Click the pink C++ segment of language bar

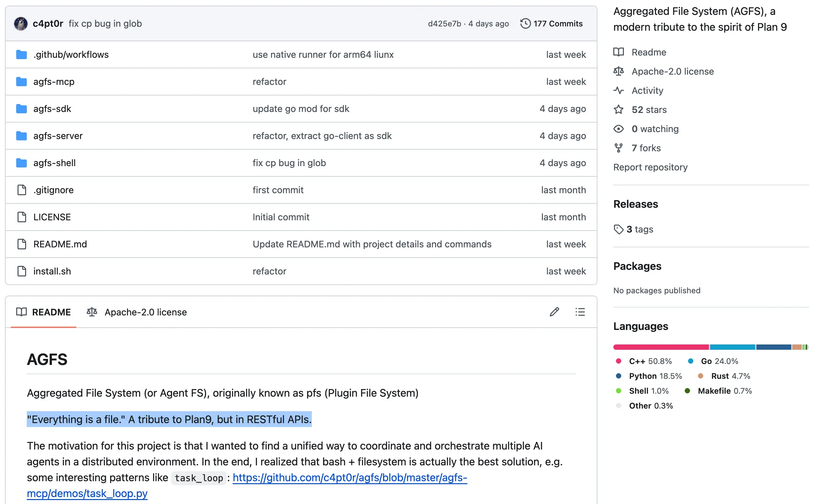pos(661,347)
